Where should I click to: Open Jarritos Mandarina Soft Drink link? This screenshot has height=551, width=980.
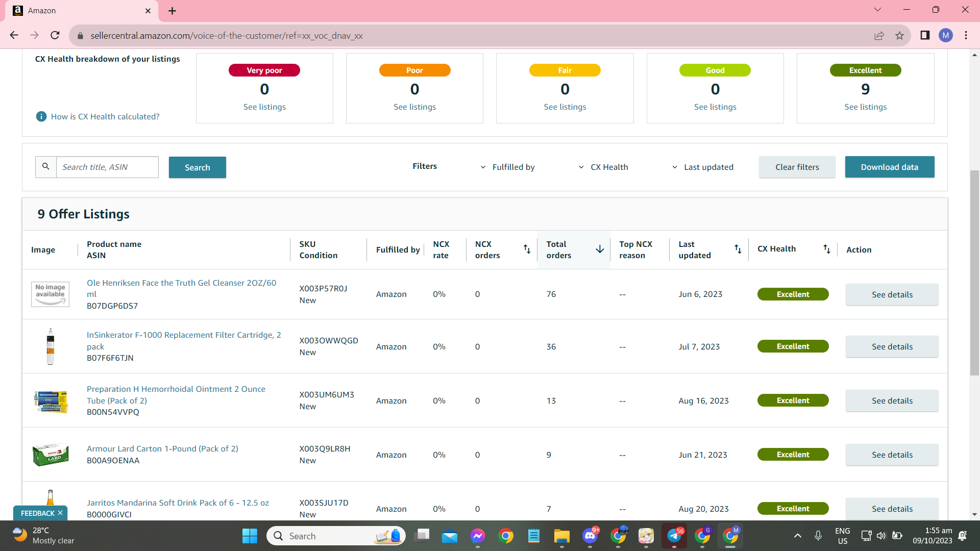(178, 503)
